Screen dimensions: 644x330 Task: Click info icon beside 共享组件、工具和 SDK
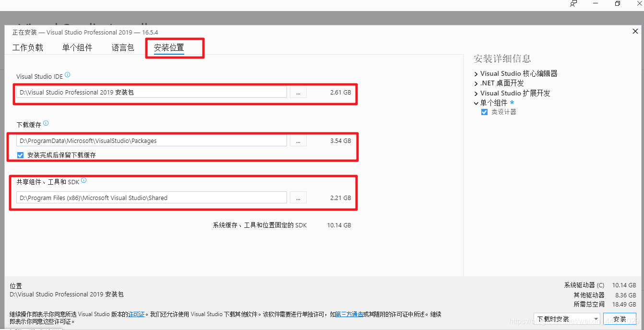click(x=84, y=180)
